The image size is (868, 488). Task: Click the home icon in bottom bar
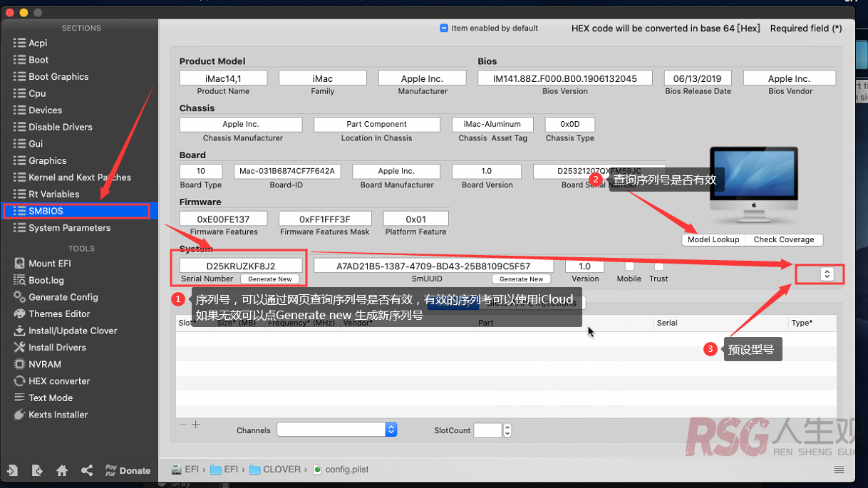pos(62,470)
